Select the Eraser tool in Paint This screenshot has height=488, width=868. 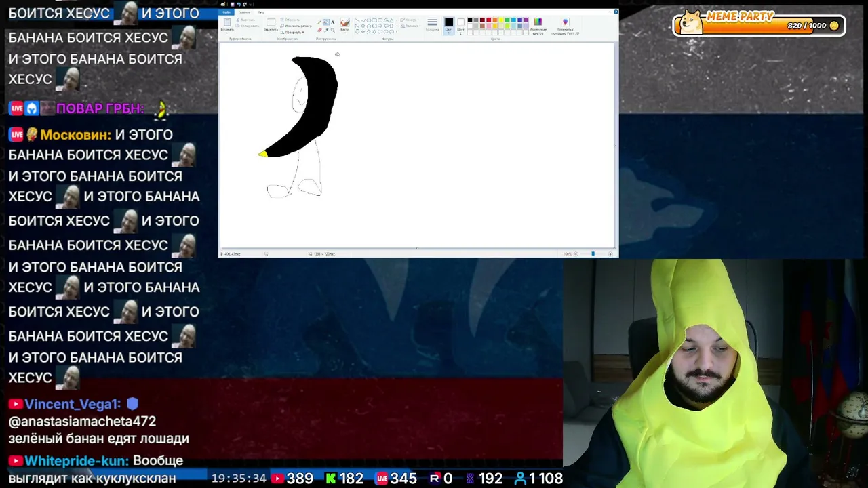click(x=320, y=30)
